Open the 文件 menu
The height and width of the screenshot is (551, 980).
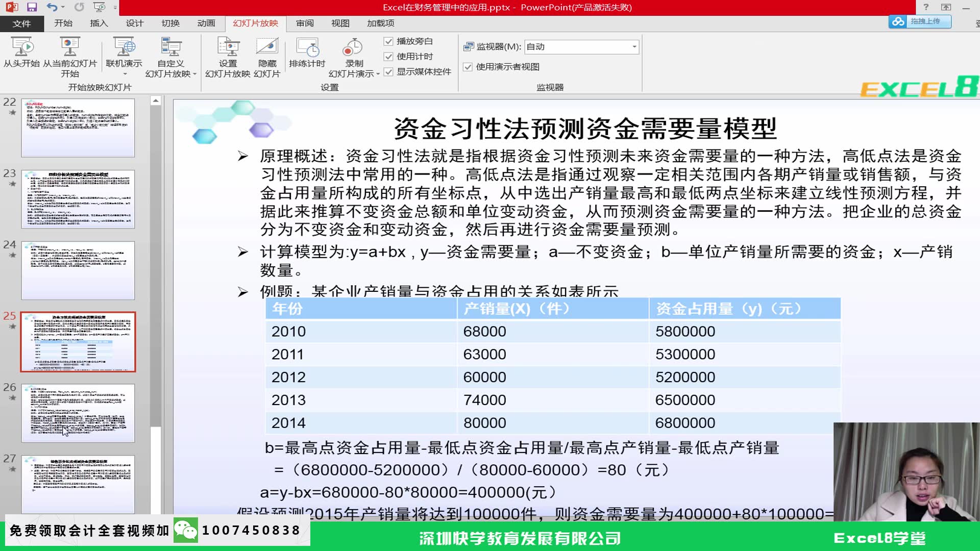point(21,23)
